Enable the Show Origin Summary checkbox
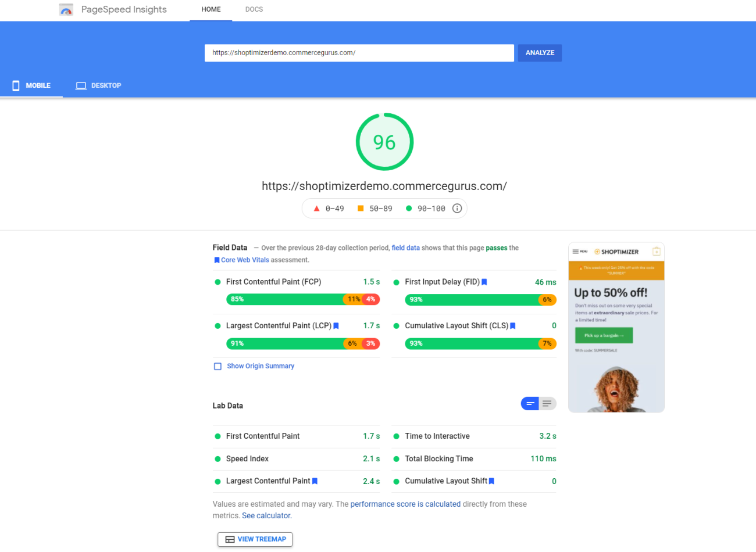The height and width of the screenshot is (552, 756). pos(217,367)
